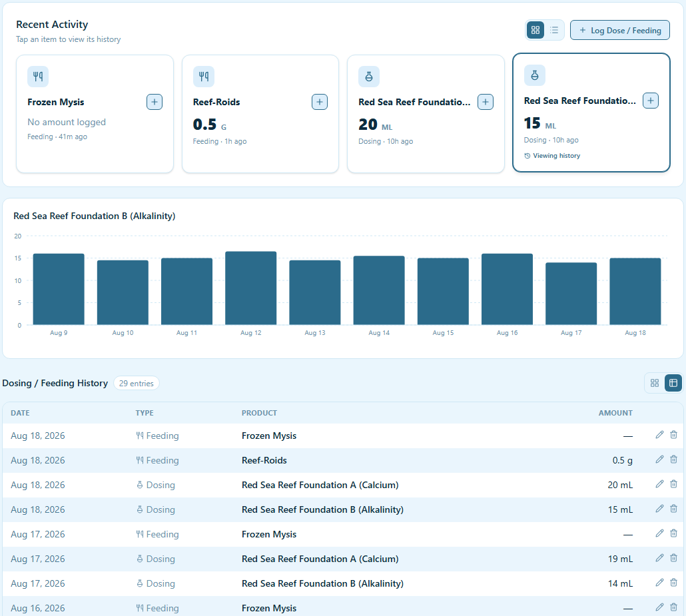The width and height of the screenshot is (686, 616).
Task: Edit the 20 mL Calcium entry
Action: pyautogui.click(x=659, y=484)
